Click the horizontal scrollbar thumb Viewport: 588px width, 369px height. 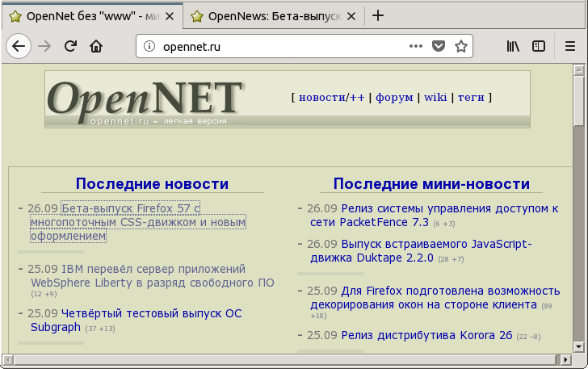pyautogui.click(x=284, y=360)
